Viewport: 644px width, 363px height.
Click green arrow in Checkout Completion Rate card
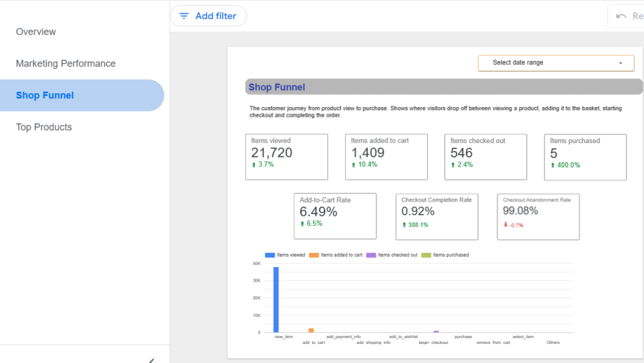coord(404,224)
